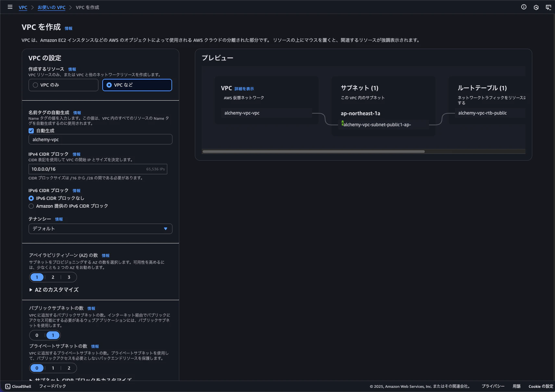
Task: Expand サブネット CIDR ブロックをカスタマイズ section
Action: click(80, 379)
